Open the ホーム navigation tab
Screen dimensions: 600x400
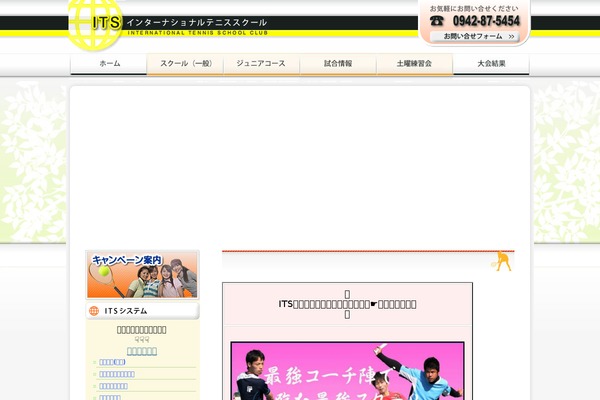point(109,64)
